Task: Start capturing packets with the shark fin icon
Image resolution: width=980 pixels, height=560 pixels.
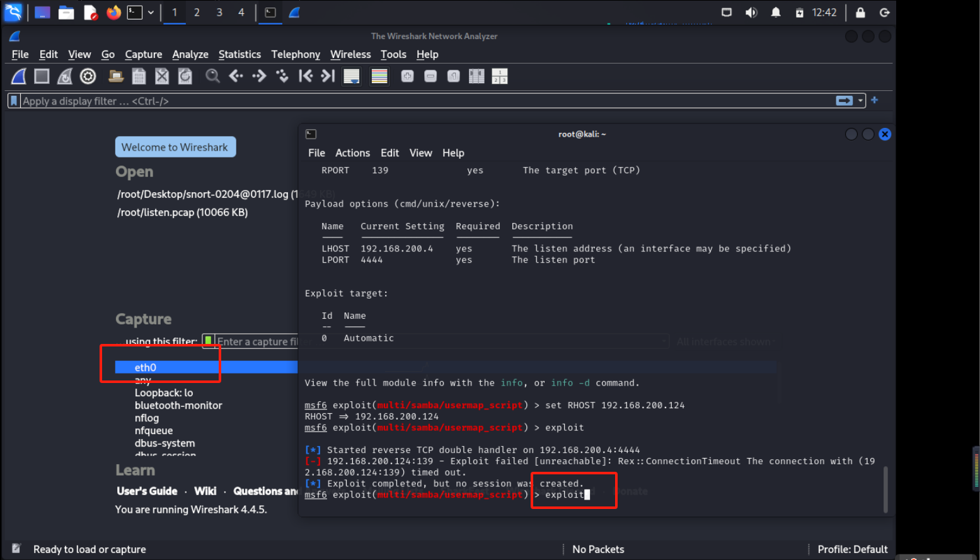Action: 19,76
